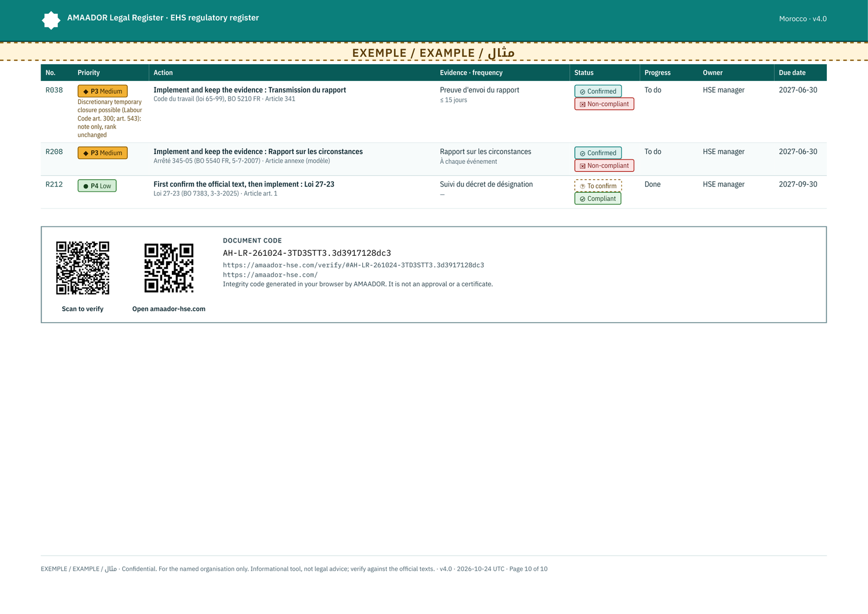Click document code AH-LR-261024-3TD3STT3.3d3917128dc3

307,253
